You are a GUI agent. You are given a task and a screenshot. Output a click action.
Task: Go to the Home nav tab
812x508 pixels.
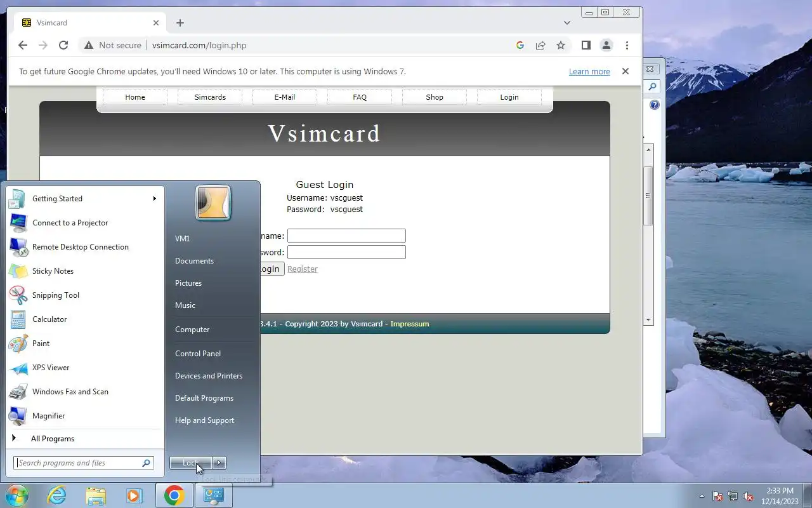135,97
